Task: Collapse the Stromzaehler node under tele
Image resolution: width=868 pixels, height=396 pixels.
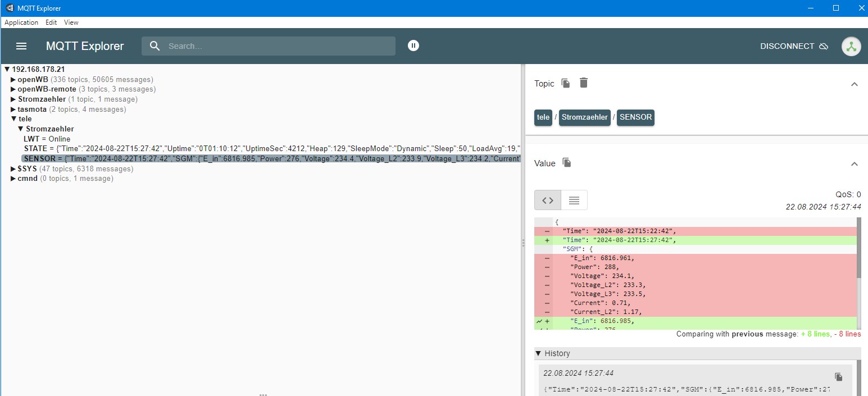Action: [x=21, y=129]
